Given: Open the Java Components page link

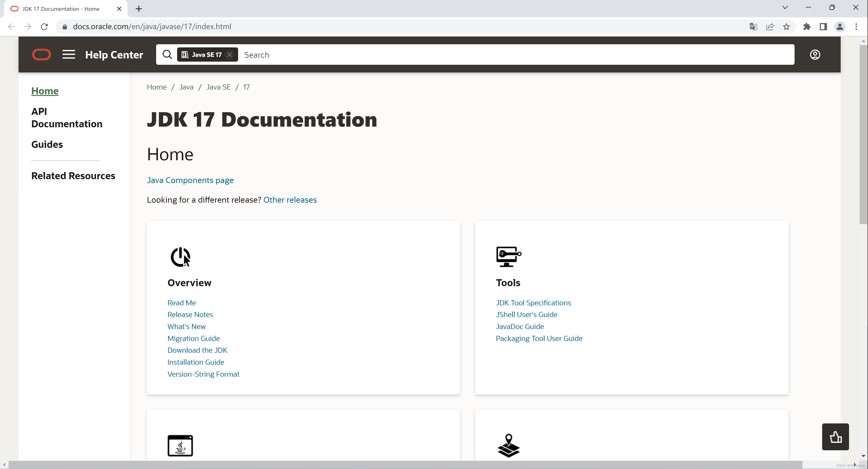Looking at the screenshot, I should (x=190, y=180).
